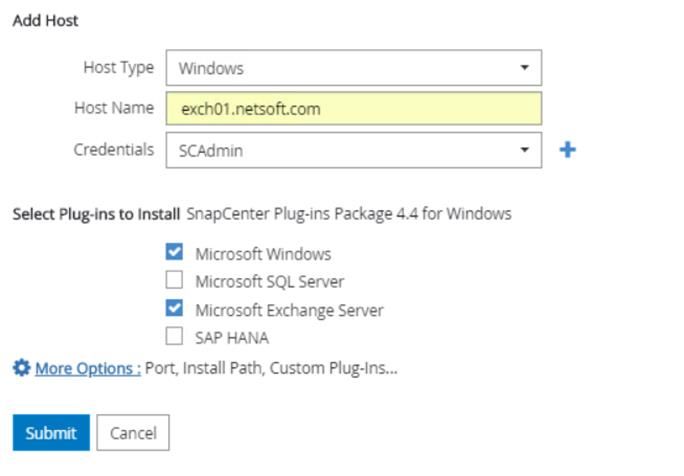Open the Credentials combo box showing SCAdmin
The width and height of the screenshot is (684, 476).
pyautogui.click(x=354, y=150)
